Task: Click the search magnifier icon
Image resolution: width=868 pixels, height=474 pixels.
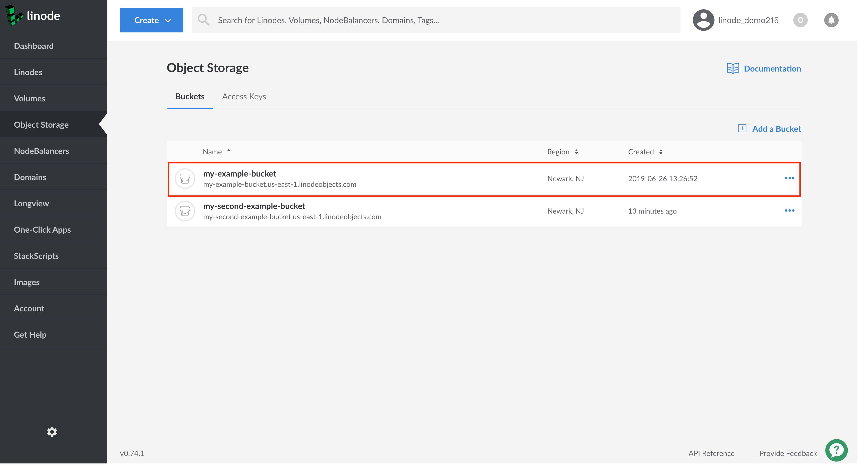Action: click(x=204, y=20)
